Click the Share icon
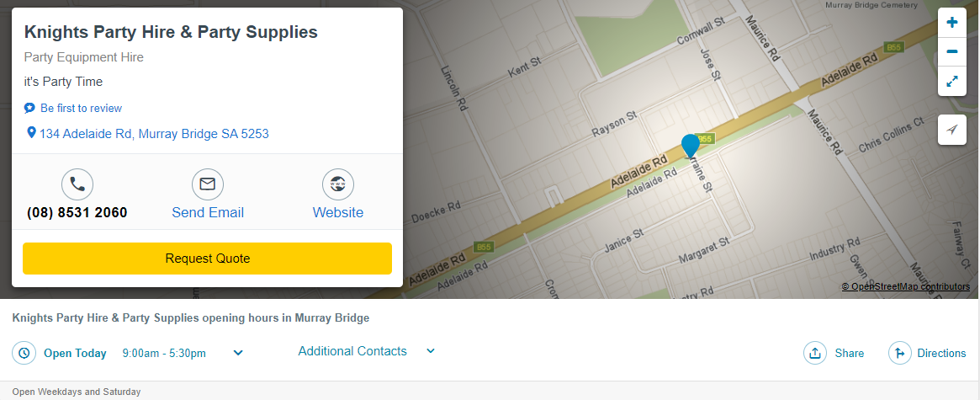The image size is (980, 400). click(x=815, y=353)
